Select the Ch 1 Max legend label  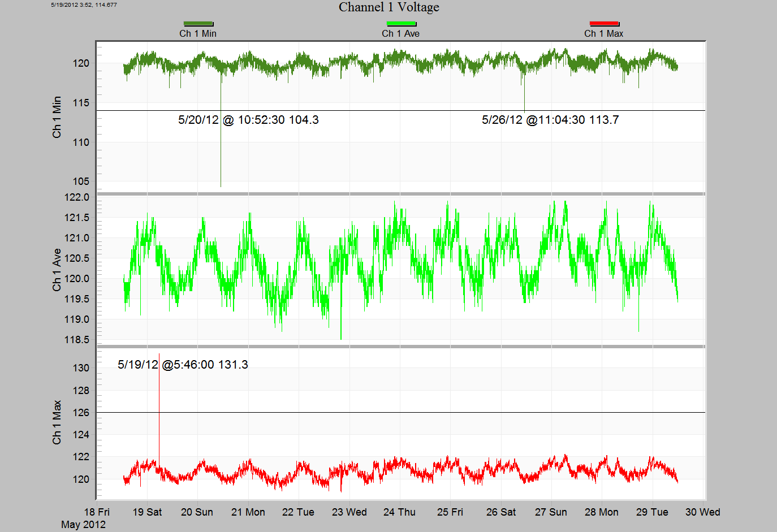pyautogui.click(x=603, y=34)
